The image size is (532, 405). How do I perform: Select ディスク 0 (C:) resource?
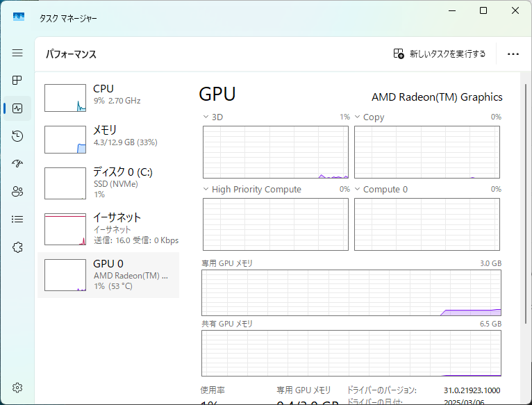108,183
